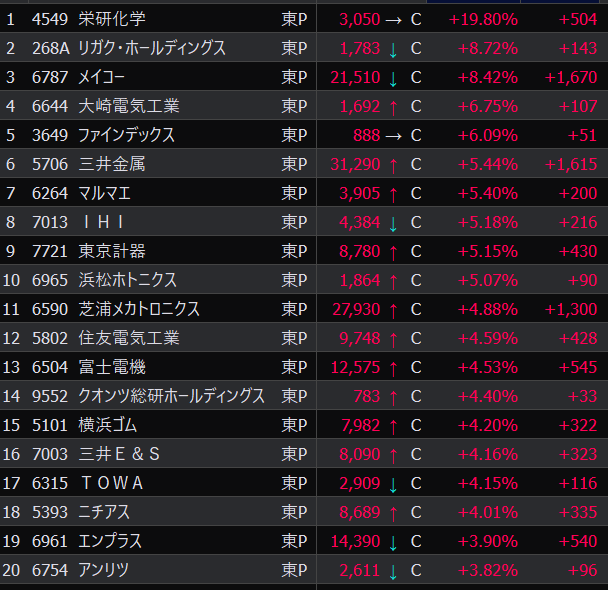
Task: Select the 東P market label for 横浜ゴム
Action: point(295,426)
